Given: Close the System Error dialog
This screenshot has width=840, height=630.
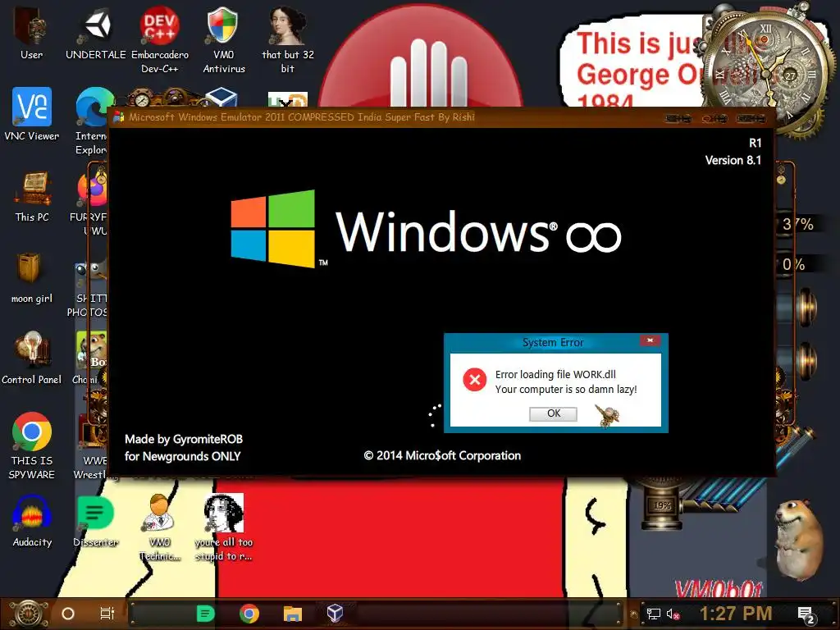Looking at the screenshot, I should pyautogui.click(x=650, y=340).
